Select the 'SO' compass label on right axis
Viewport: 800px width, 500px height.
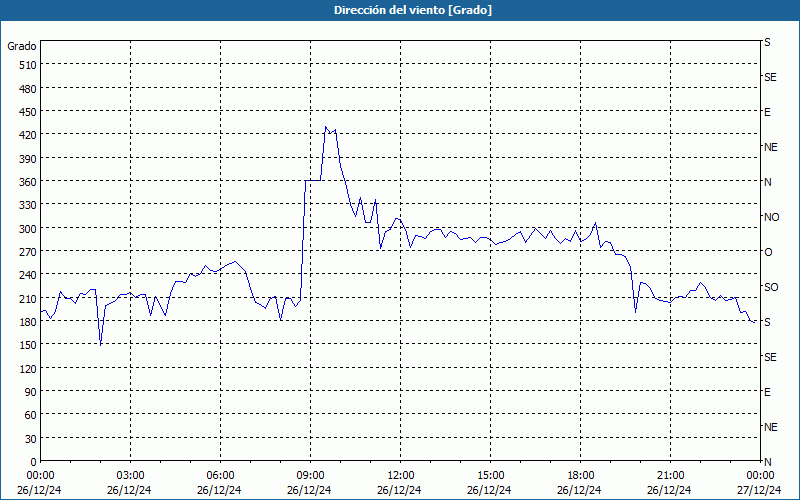771,287
